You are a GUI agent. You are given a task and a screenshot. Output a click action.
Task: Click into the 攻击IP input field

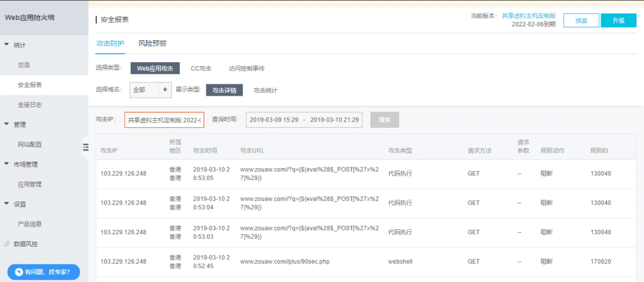pos(164,120)
